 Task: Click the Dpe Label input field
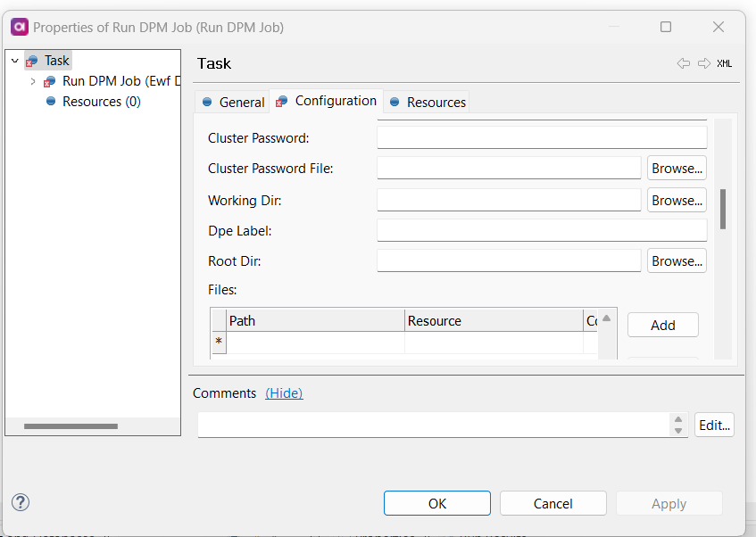542,230
